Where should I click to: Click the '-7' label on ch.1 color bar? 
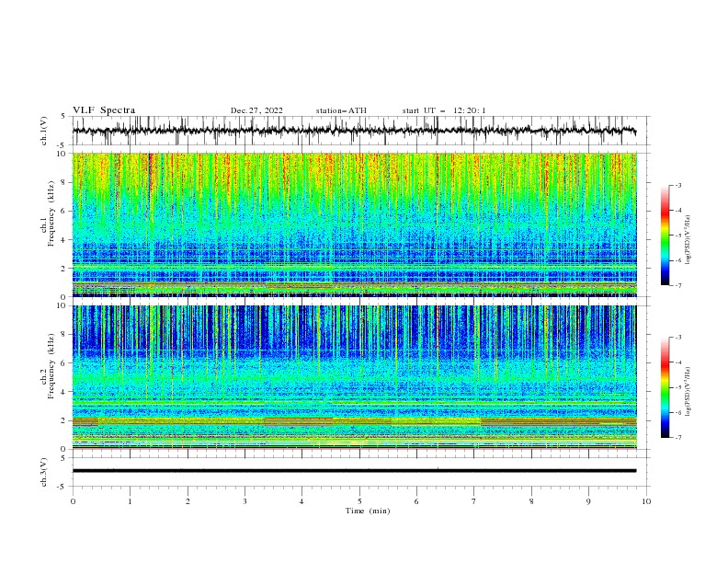[x=677, y=285]
